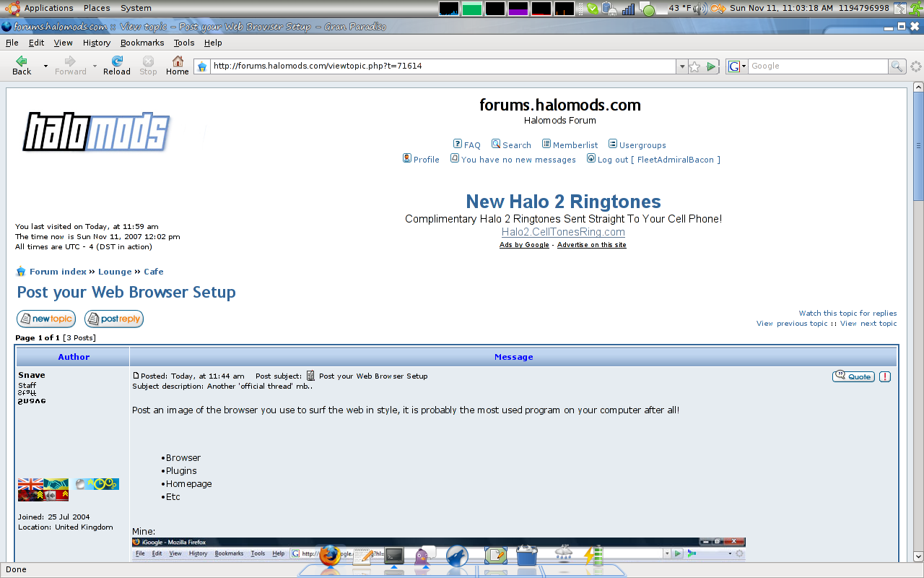
Task: Open the Cafe breadcrumb link
Action: tap(154, 272)
